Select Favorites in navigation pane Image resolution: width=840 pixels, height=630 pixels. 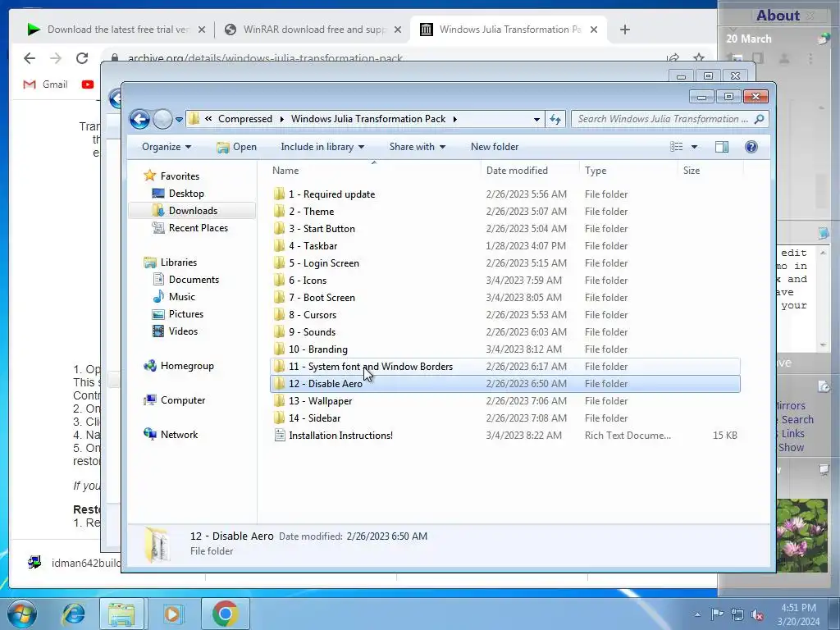tap(180, 176)
